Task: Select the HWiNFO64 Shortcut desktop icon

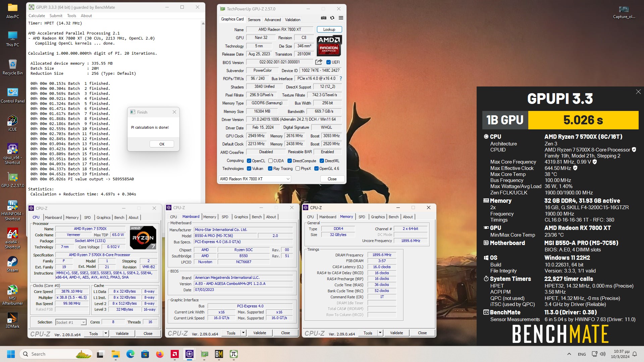Action: (13, 210)
